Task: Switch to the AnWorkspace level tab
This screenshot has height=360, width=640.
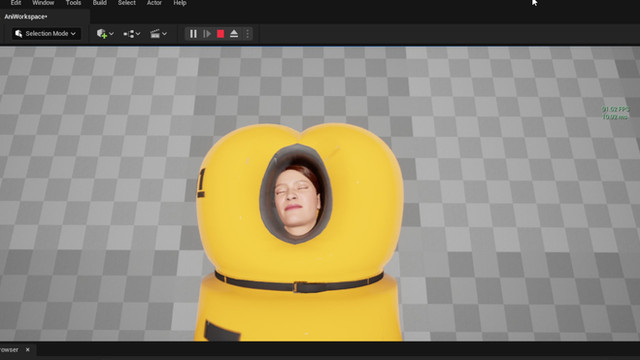Action: coord(26,17)
